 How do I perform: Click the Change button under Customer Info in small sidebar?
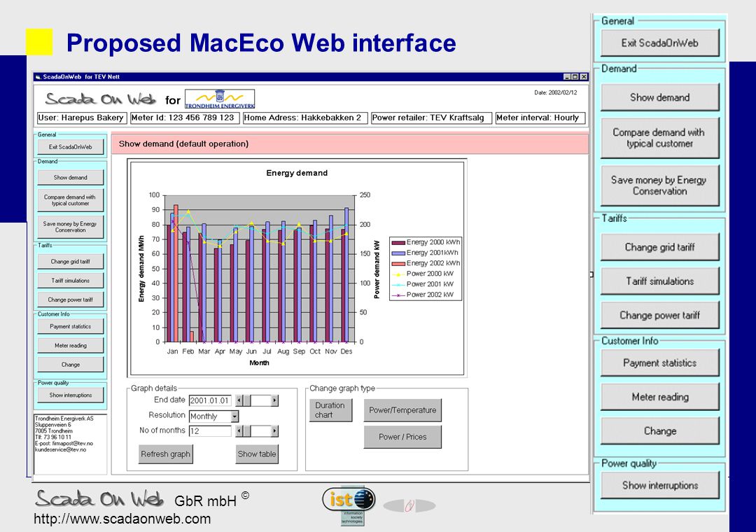pos(71,365)
